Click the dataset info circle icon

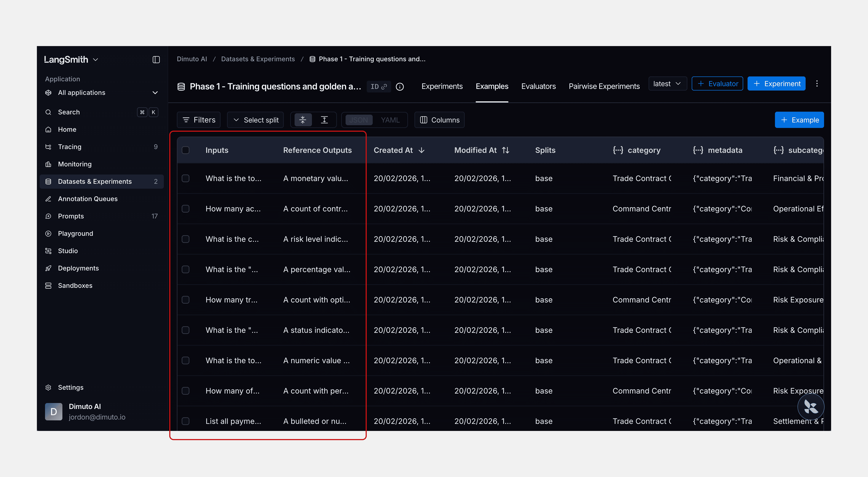pos(400,87)
